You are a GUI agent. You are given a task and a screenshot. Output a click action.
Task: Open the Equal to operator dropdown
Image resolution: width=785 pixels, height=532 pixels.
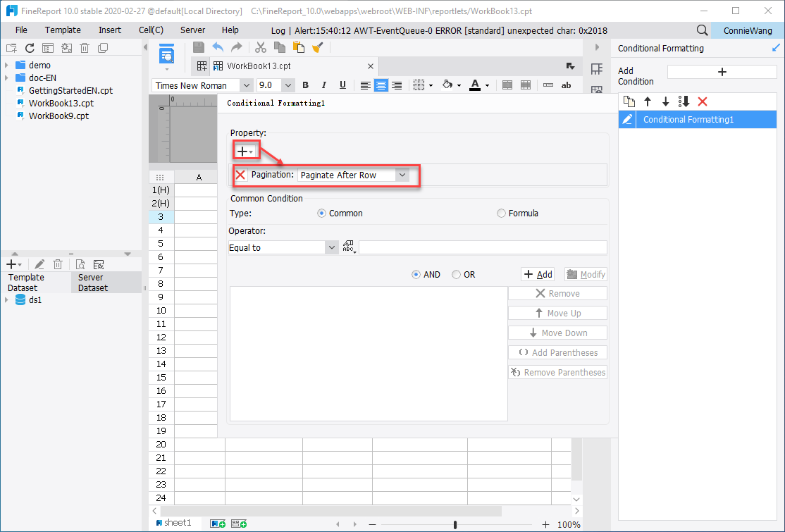tap(330, 247)
